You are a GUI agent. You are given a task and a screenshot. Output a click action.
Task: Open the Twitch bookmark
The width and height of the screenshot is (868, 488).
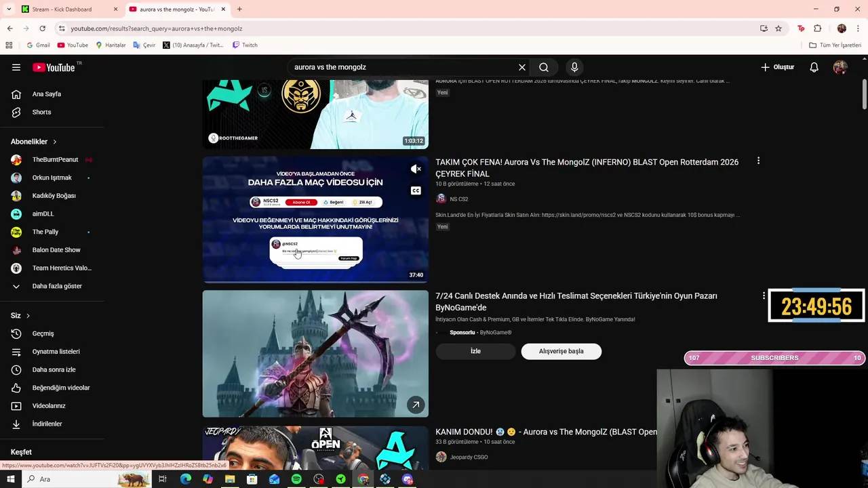245,45
